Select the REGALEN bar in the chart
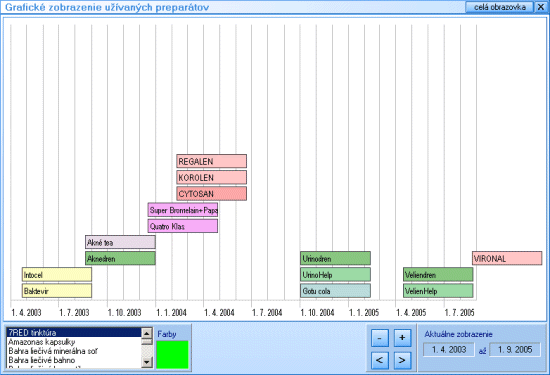The image size is (550, 375). coord(212,161)
